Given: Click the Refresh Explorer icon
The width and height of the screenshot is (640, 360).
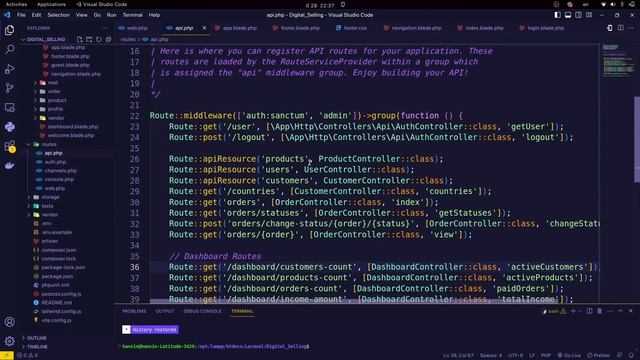Looking at the screenshot, I should (x=99, y=40).
